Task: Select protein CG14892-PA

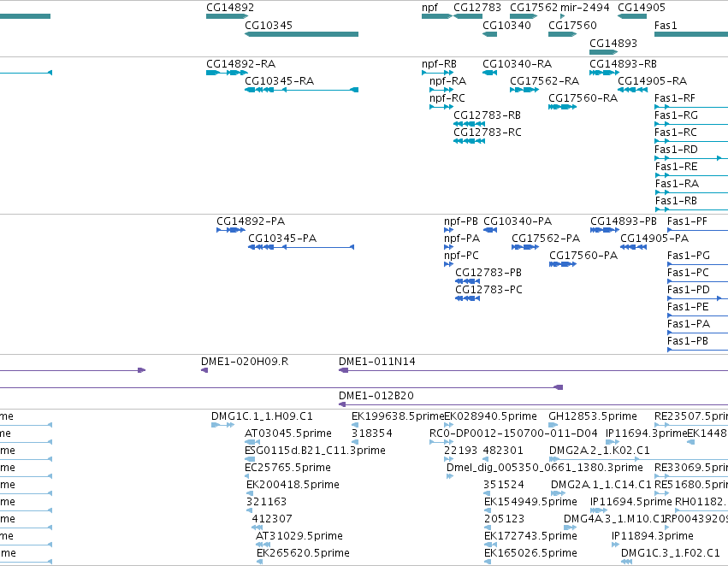Action: pos(251,221)
